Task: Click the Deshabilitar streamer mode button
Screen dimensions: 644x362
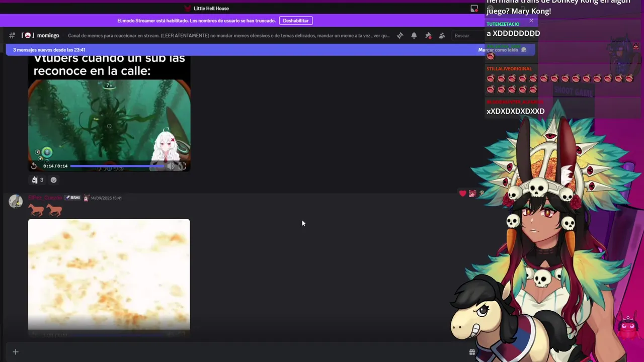Action: click(x=296, y=21)
